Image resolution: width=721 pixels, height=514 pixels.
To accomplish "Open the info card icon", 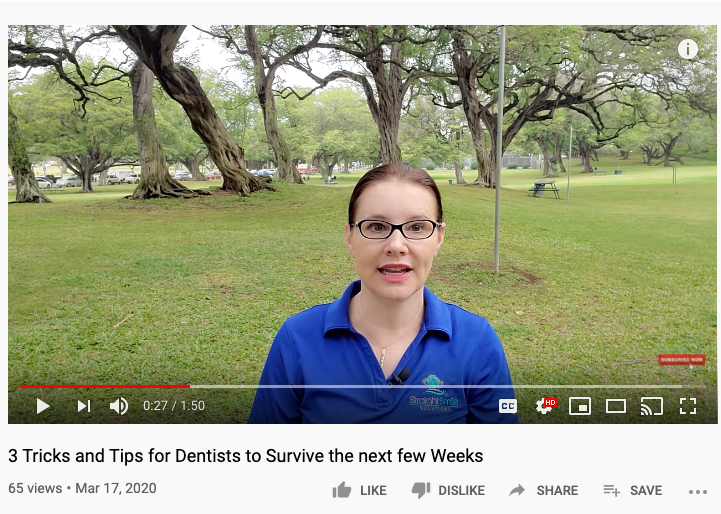I will click(x=687, y=49).
